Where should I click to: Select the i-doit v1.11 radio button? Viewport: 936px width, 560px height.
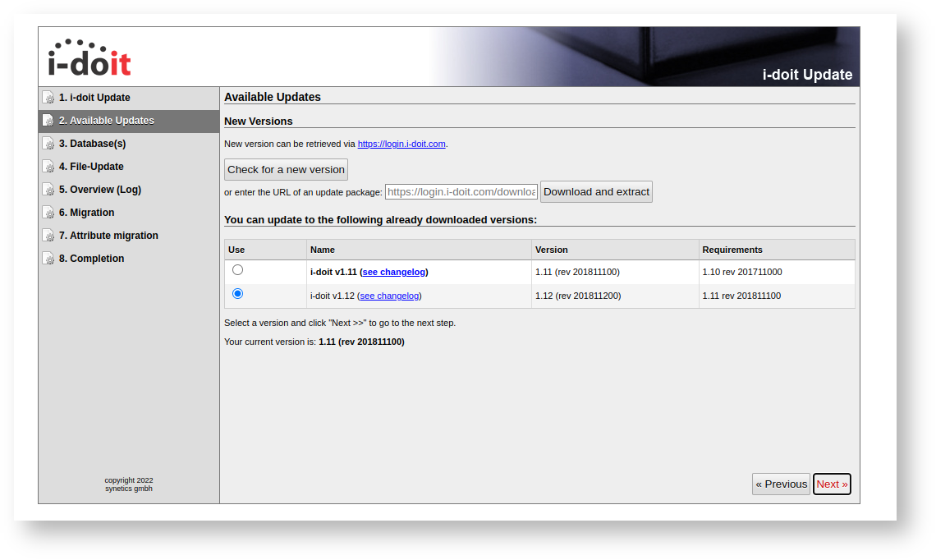[x=237, y=270]
